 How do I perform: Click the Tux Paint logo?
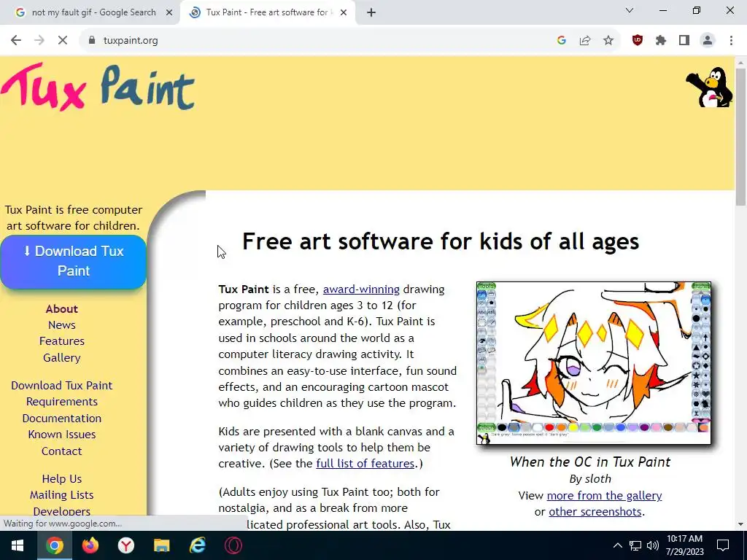[98, 87]
